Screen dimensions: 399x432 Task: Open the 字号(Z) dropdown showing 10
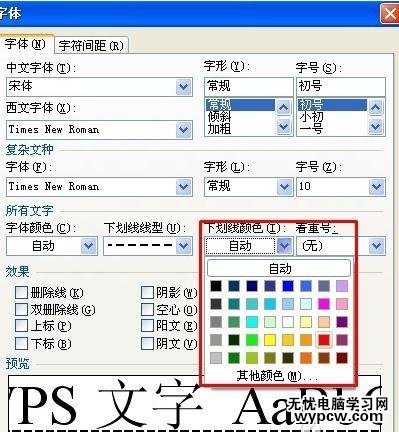point(376,187)
